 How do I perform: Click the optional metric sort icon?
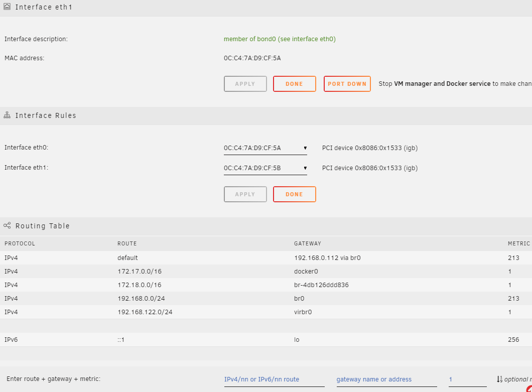[x=499, y=379]
